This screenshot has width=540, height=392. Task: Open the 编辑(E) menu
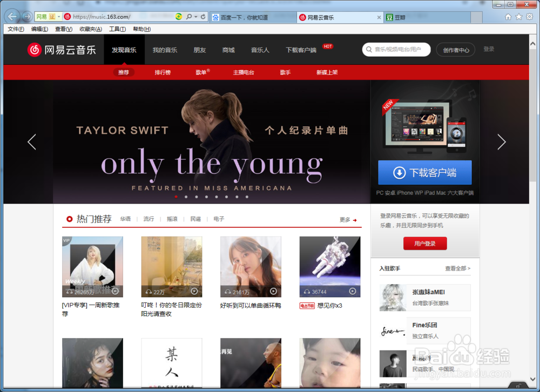pos(39,29)
